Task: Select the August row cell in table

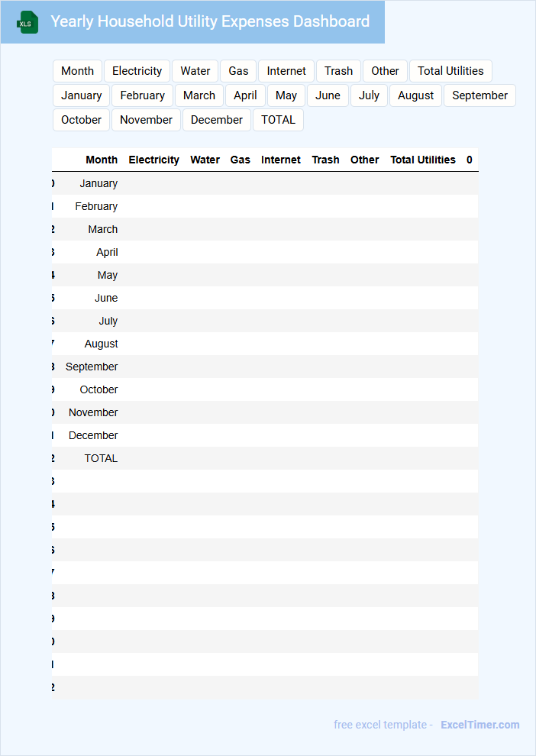Action: (x=102, y=344)
